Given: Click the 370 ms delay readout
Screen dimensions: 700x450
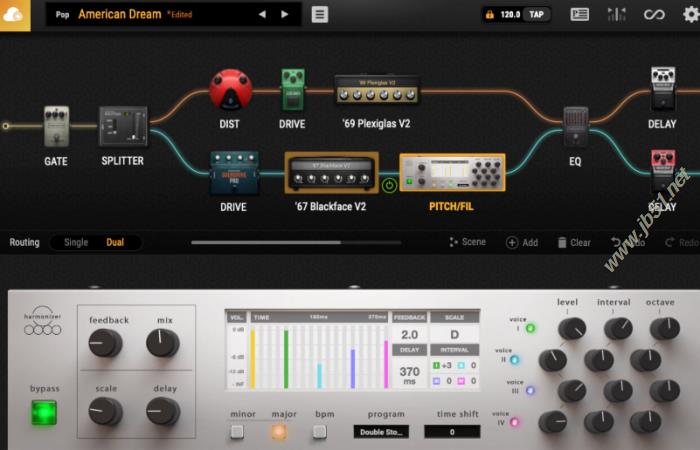Looking at the screenshot, I should click(x=409, y=375).
